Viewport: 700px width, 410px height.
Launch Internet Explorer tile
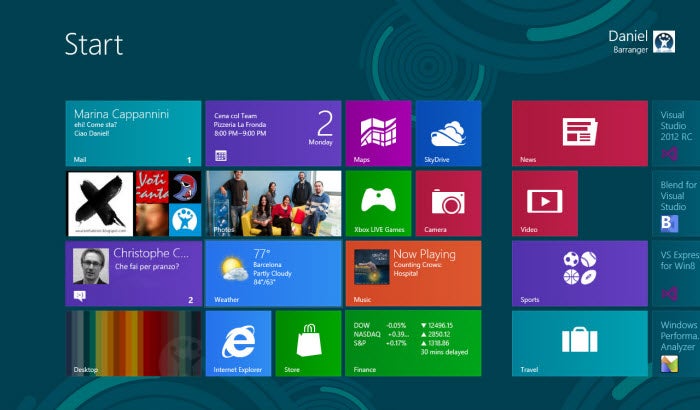pyautogui.click(x=238, y=343)
